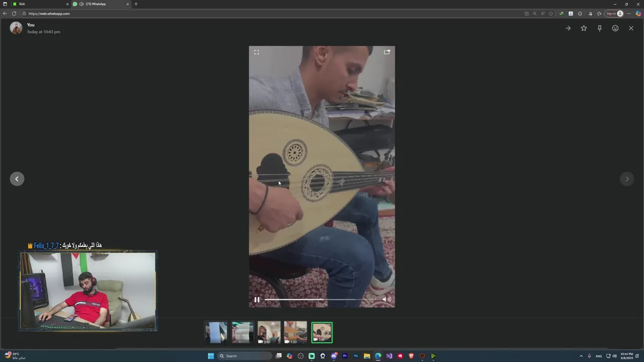Add this page to favorites
This screenshot has width=644, height=362.
(551, 14)
